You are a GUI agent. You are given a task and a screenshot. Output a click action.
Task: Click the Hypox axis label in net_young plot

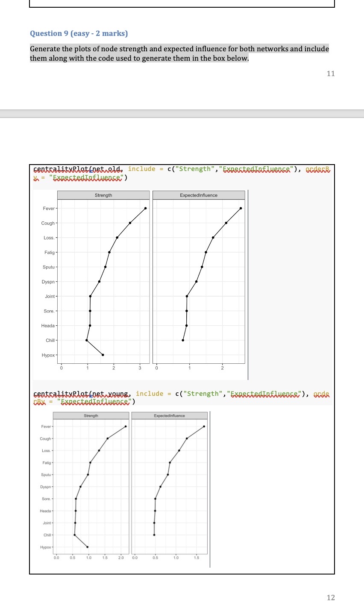45,547
